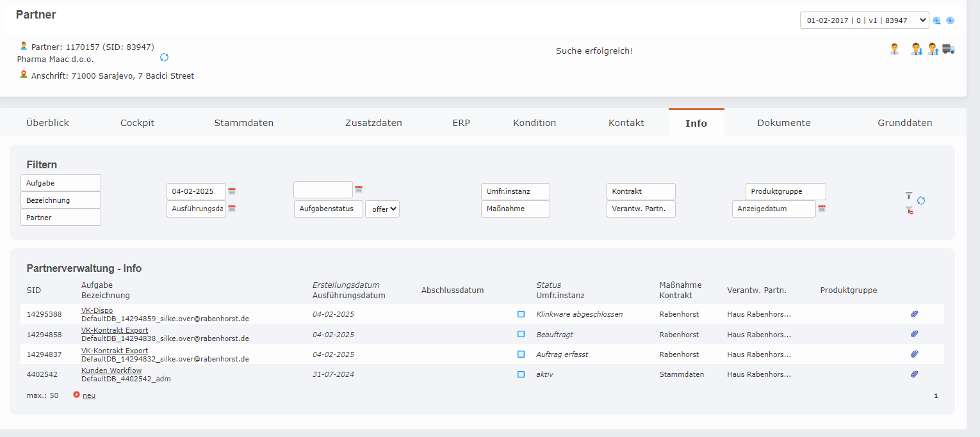The width and height of the screenshot is (980, 437).
Task: Click the red plus icon beside neu
Action: tap(77, 395)
